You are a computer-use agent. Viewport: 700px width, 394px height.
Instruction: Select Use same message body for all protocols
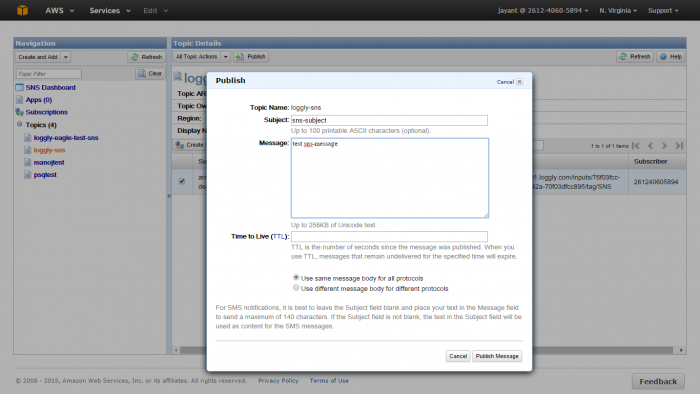coord(296,278)
